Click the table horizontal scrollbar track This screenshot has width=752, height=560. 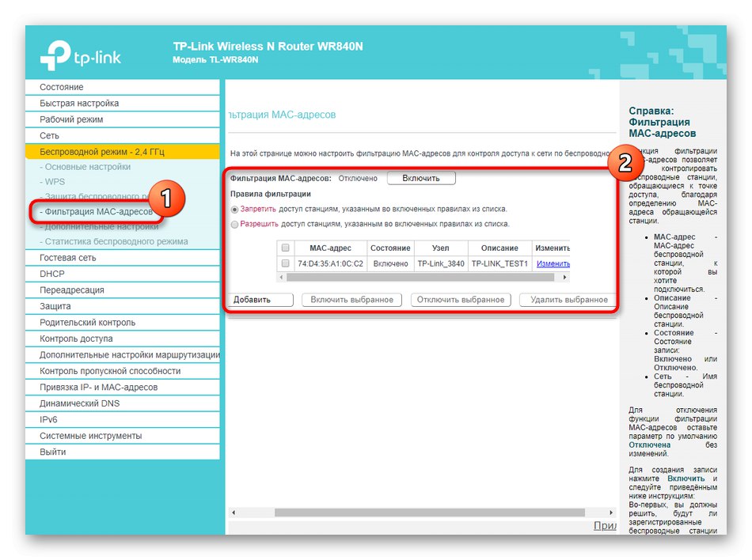pyautogui.click(x=420, y=277)
